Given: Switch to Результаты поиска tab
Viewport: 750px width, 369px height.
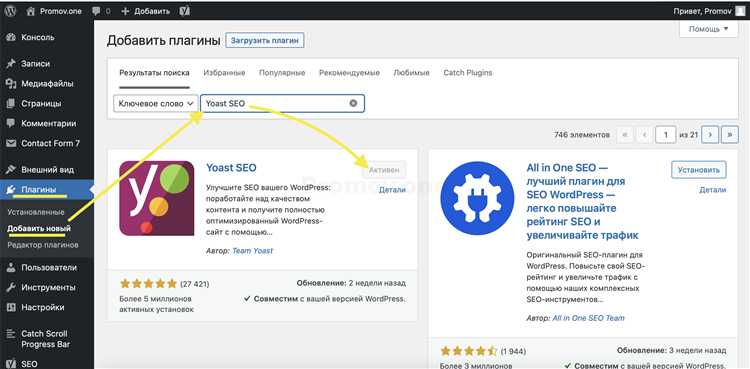Looking at the screenshot, I should (x=154, y=73).
